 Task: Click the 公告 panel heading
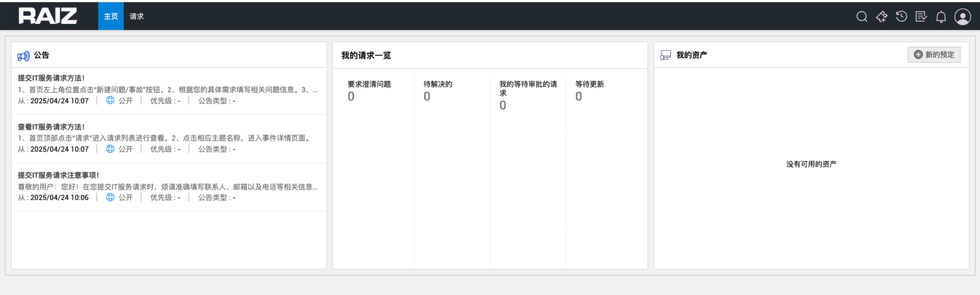(42, 55)
